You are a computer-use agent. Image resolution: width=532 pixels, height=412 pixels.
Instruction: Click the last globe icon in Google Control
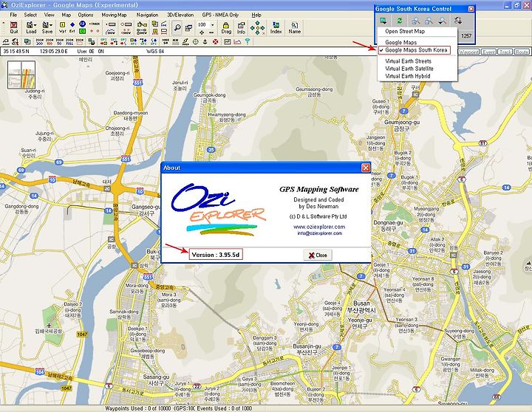click(458, 21)
